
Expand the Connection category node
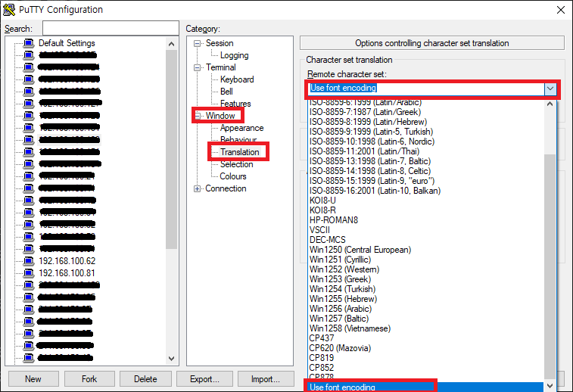(x=197, y=188)
